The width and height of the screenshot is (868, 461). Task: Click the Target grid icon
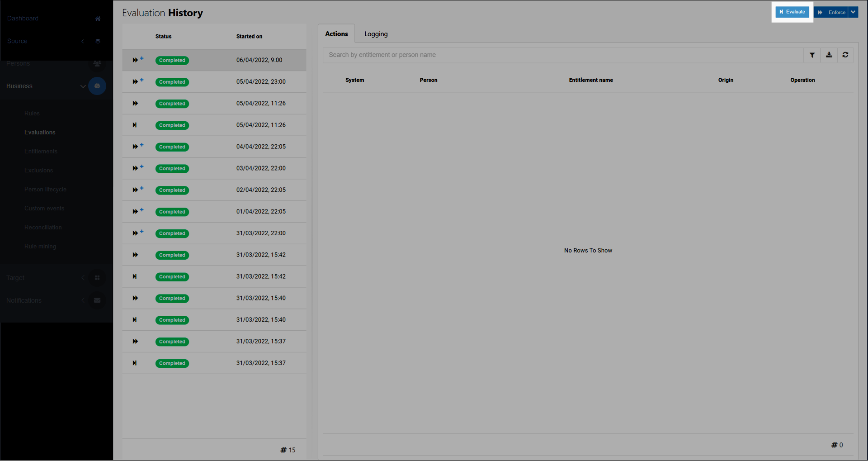pos(97,278)
